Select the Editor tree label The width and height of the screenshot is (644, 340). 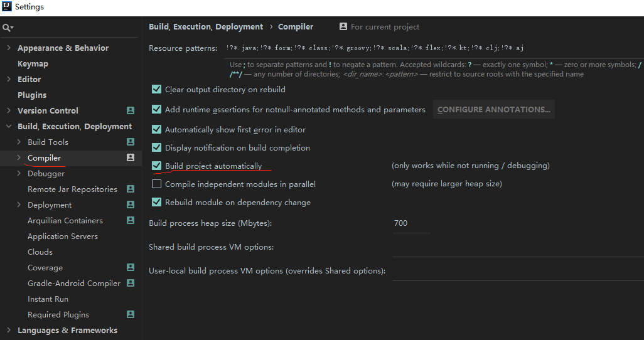29,79
